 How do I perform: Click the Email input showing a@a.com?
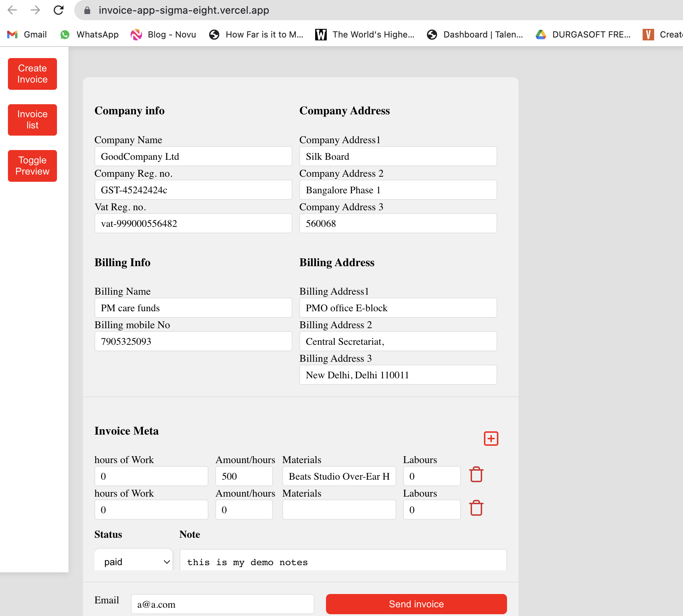point(222,604)
